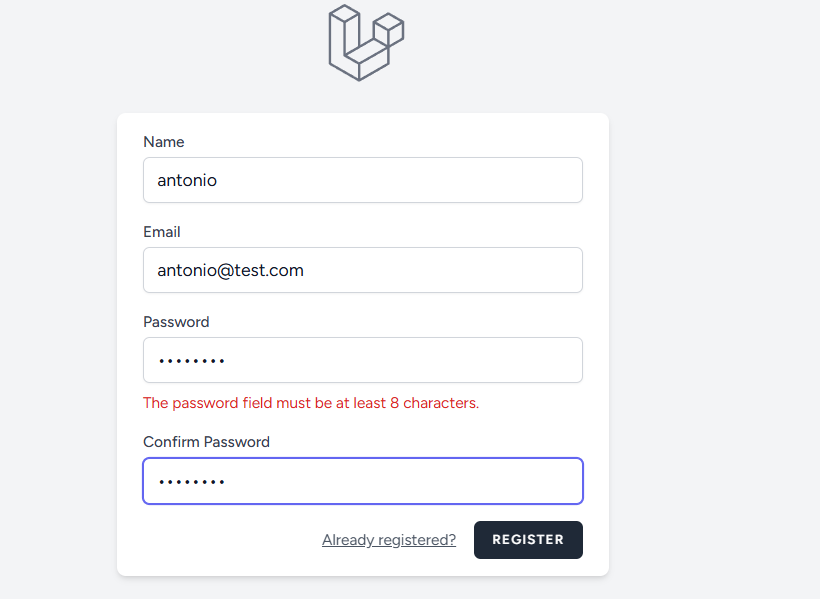Click the '8 characters' part of error text

coord(435,403)
